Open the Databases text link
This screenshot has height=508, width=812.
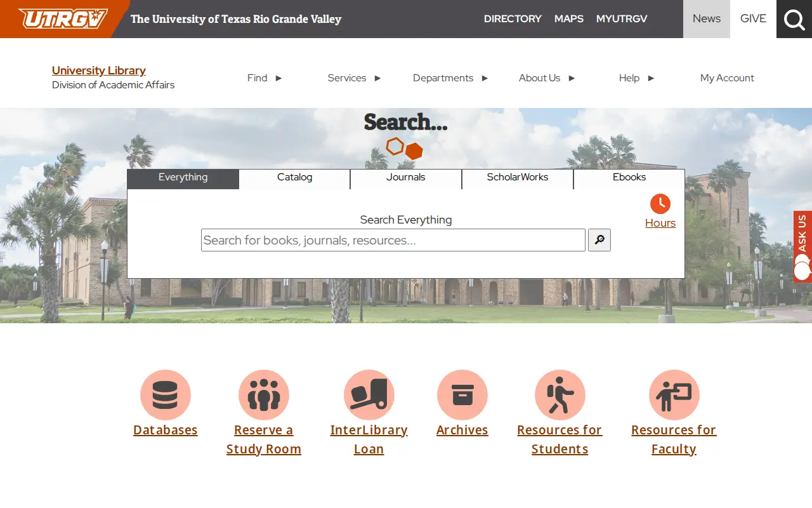(x=166, y=430)
